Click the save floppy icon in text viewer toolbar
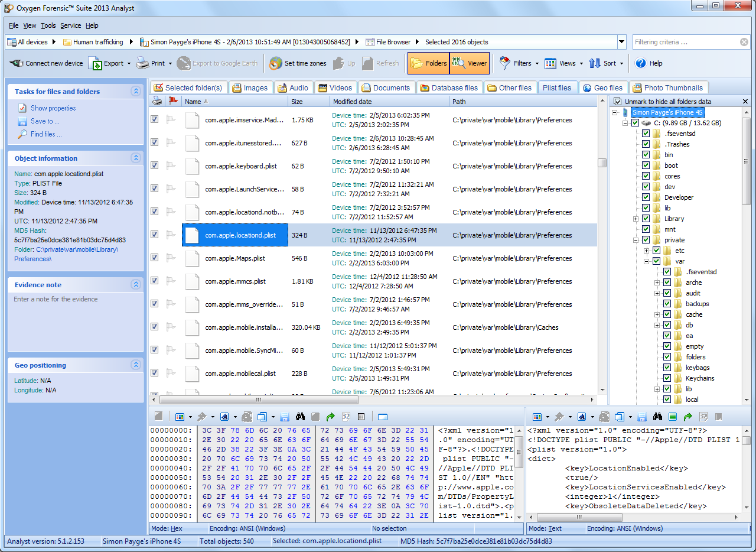 tap(642, 417)
